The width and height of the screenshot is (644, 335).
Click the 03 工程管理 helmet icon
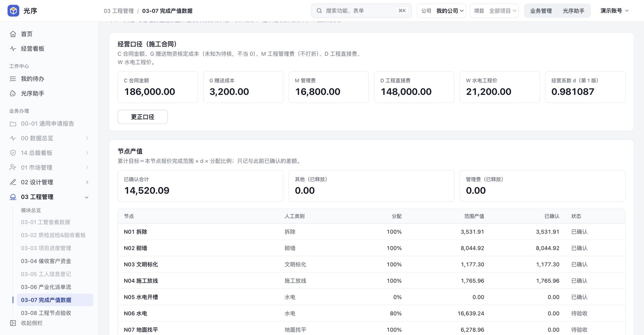pyautogui.click(x=13, y=197)
